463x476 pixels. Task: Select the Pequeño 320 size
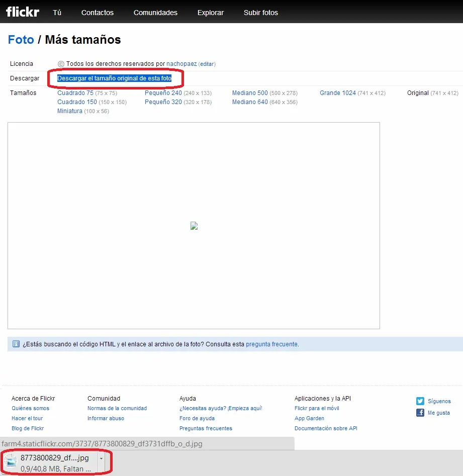(163, 102)
